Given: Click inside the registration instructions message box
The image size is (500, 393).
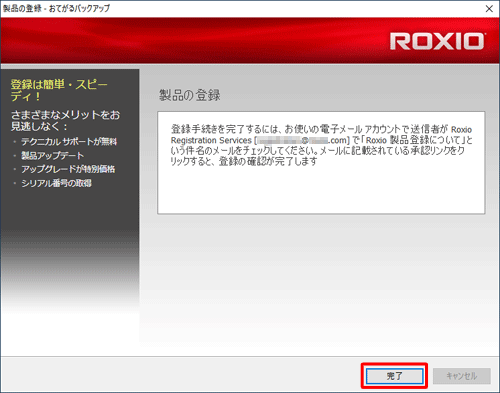Looking at the screenshot, I should 321,163.
